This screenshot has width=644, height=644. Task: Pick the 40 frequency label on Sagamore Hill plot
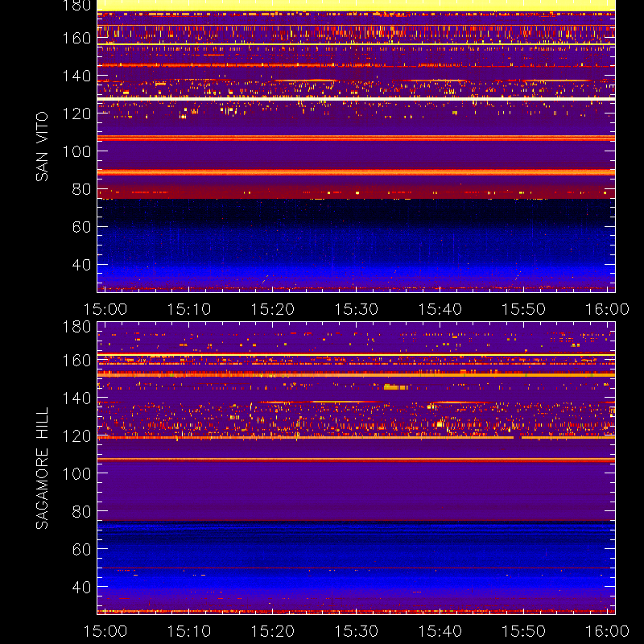tap(81, 588)
